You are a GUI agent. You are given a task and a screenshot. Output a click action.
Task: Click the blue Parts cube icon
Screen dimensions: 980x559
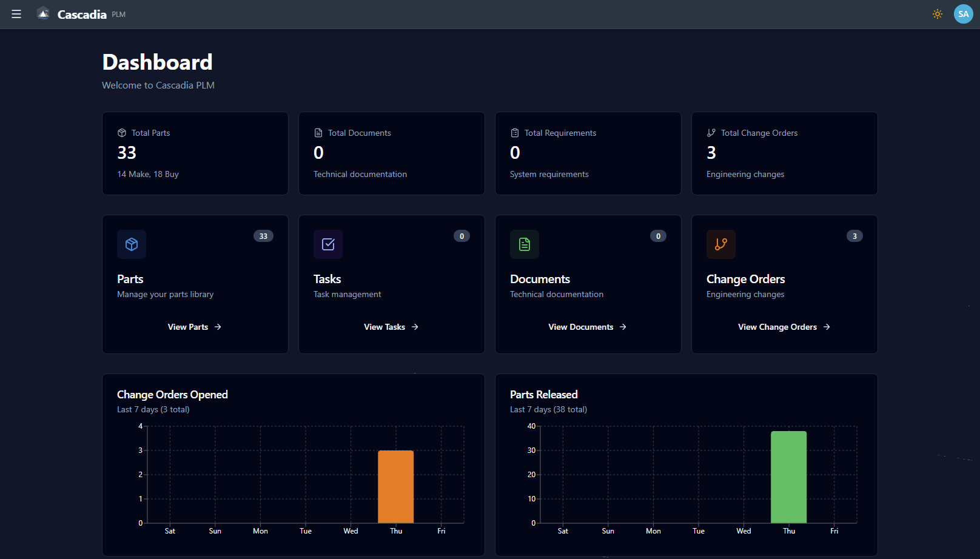(x=132, y=244)
